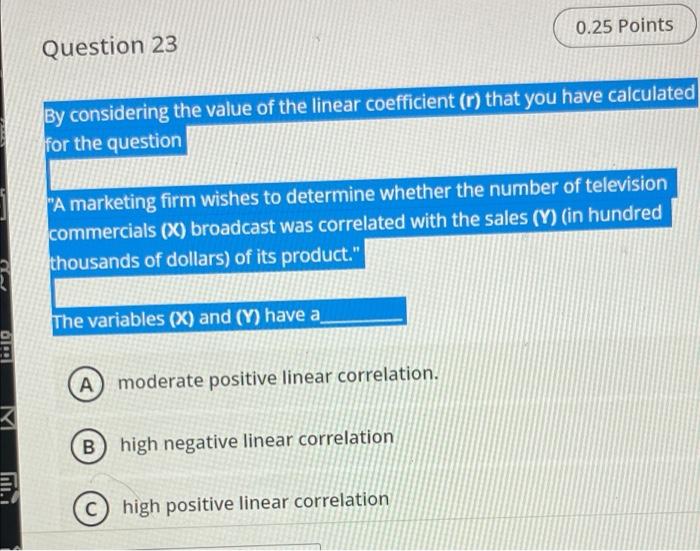Click the 'high negative linear correlation' answer text
Image resolution: width=700 pixels, height=551 pixels.
[257, 441]
